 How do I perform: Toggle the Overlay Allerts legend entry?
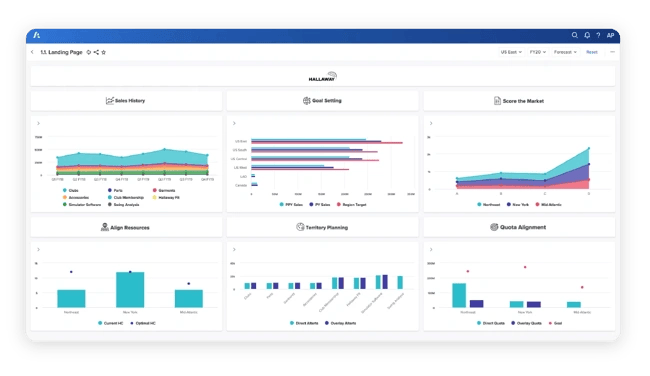click(x=340, y=323)
